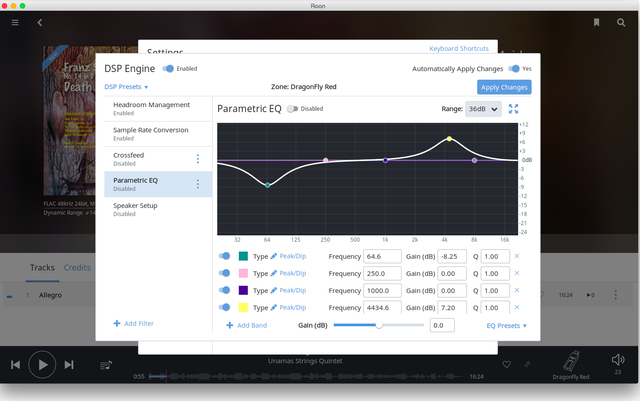Open the bookmark icon in the top bar
The height and width of the screenshot is (401, 640).
(x=596, y=22)
